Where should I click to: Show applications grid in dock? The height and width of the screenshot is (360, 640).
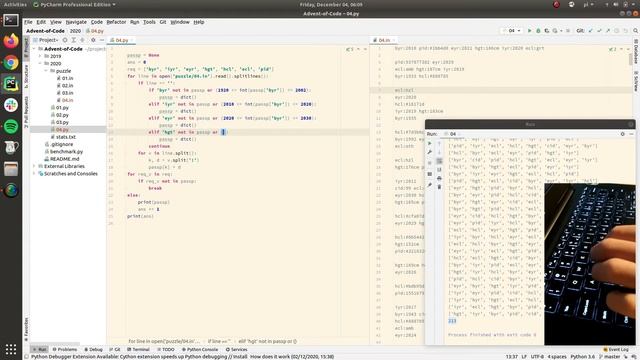coord(11,349)
